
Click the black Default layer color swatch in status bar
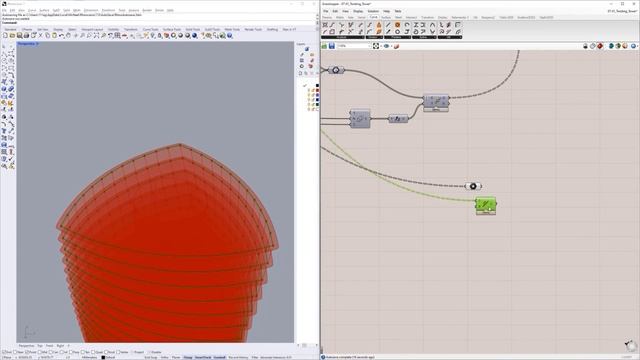click(103, 357)
